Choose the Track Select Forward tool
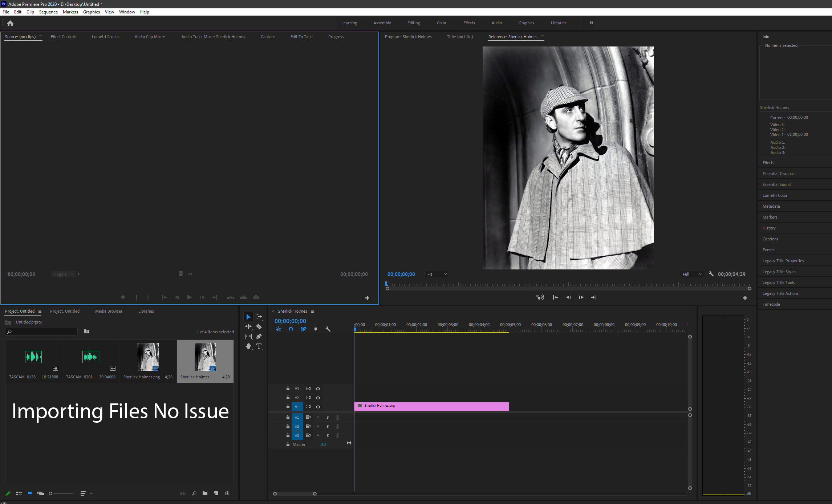 [259, 316]
